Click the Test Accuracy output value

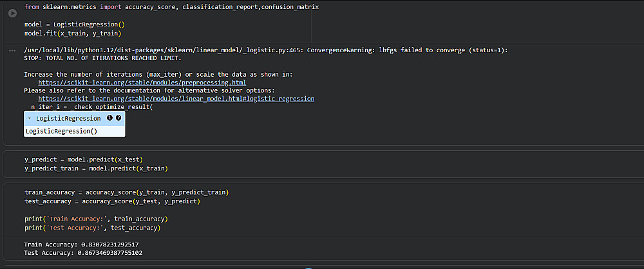(x=111, y=254)
